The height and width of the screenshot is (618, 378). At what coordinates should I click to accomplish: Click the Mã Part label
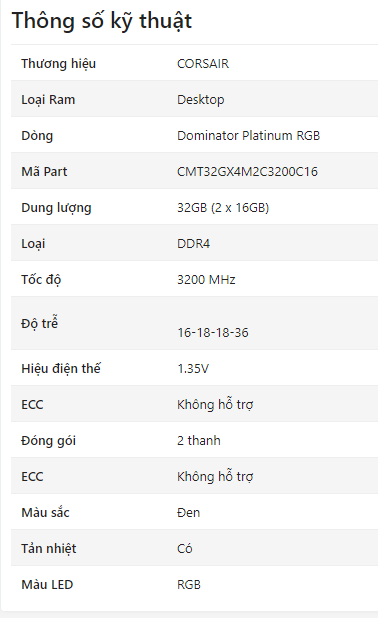tap(44, 171)
